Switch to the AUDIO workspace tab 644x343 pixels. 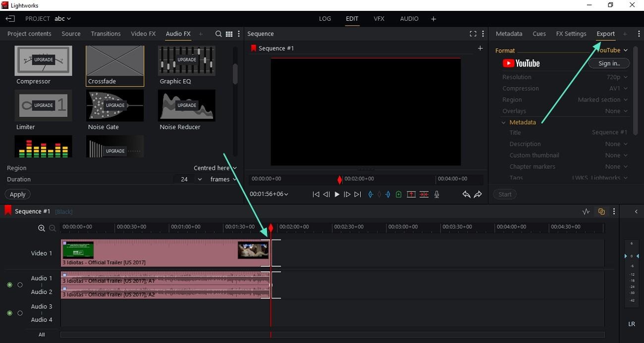409,19
